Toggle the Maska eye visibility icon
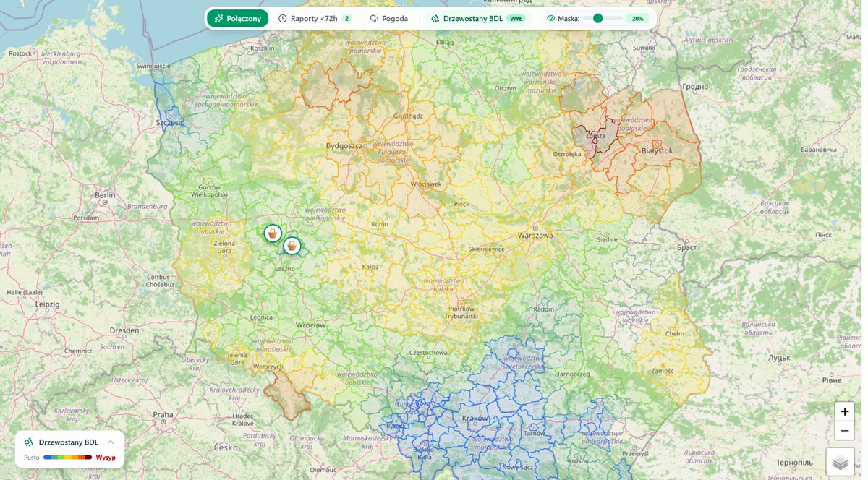868x480 pixels. click(x=550, y=18)
